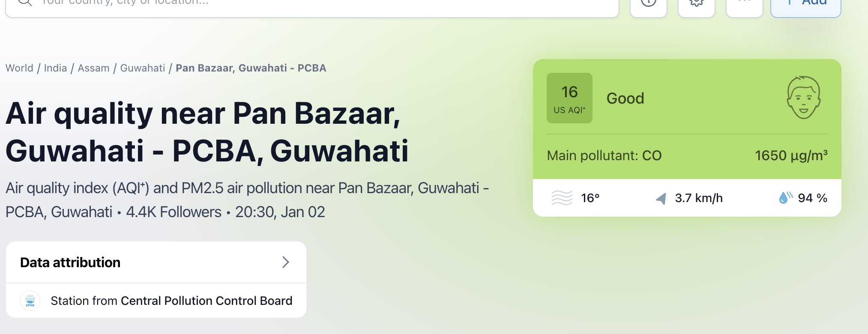Open the more options button
The height and width of the screenshot is (334, 868).
tap(745, 3)
